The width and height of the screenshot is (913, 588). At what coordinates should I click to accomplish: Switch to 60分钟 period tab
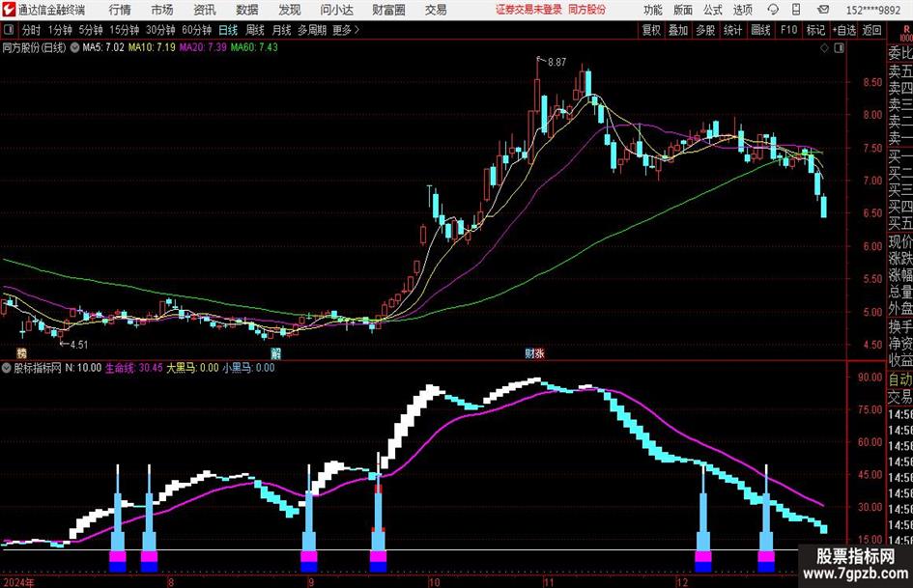click(x=197, y=30)
